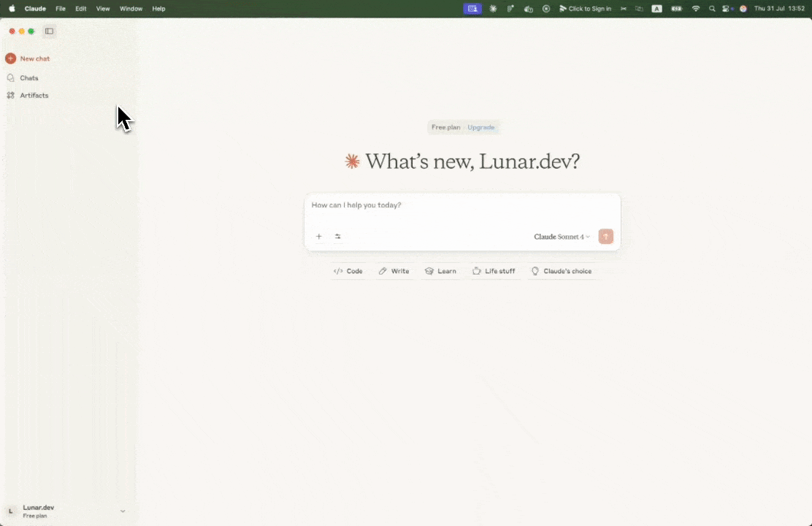Open the Chats list in sidebar

click(x=29, y=77)
